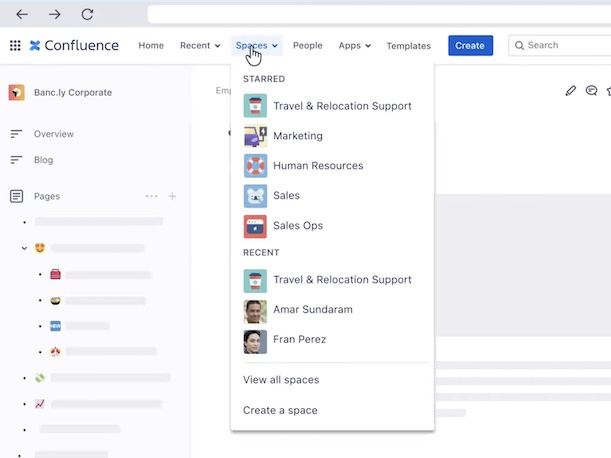Collapse the expanded page tree item
The width and height of the screenshot is (611, 458).
click(x=25, y=247)
